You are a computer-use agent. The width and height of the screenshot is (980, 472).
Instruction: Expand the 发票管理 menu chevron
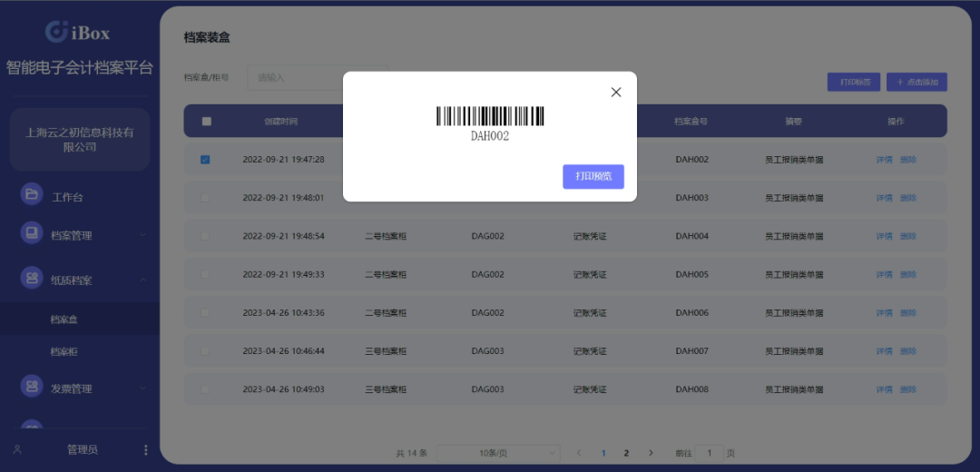143,388
